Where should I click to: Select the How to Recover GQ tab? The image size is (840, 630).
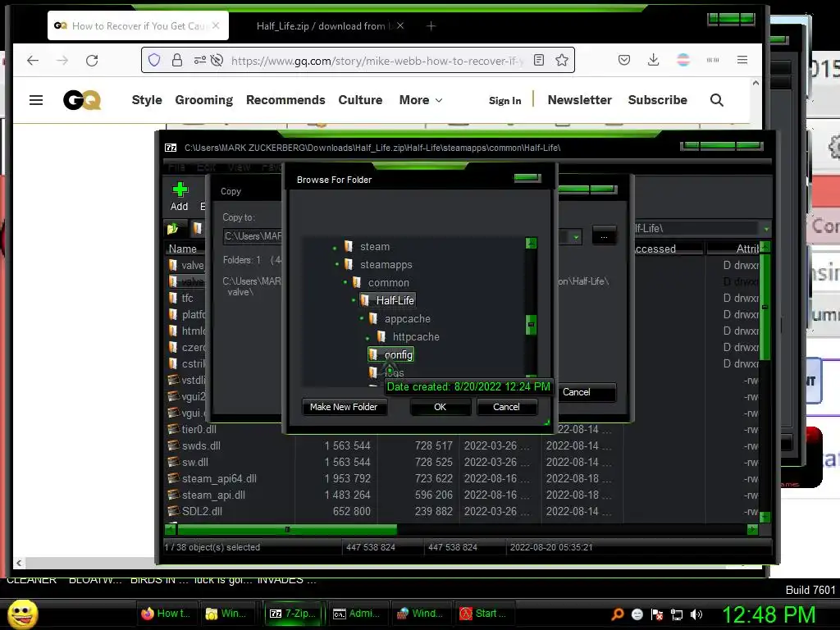tap(138, 25)
